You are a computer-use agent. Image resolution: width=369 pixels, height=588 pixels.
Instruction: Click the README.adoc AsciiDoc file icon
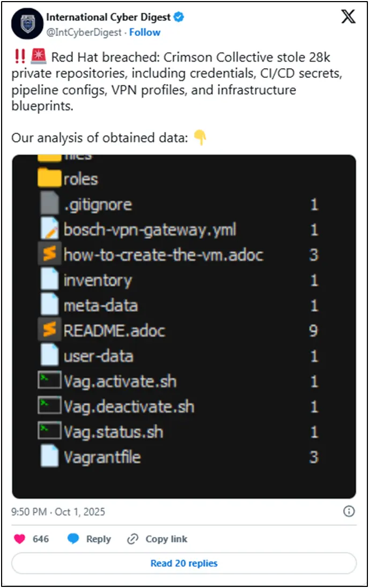pyautogui.click(x=49, y=330)
